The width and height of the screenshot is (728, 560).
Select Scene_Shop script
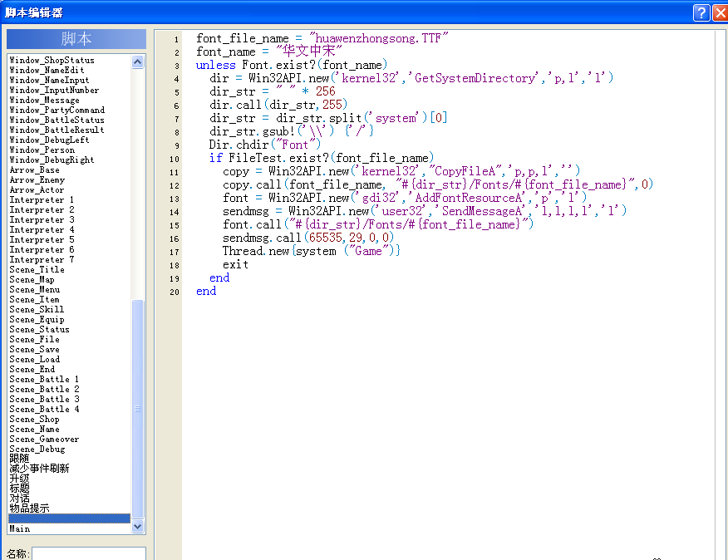[35, 420]
